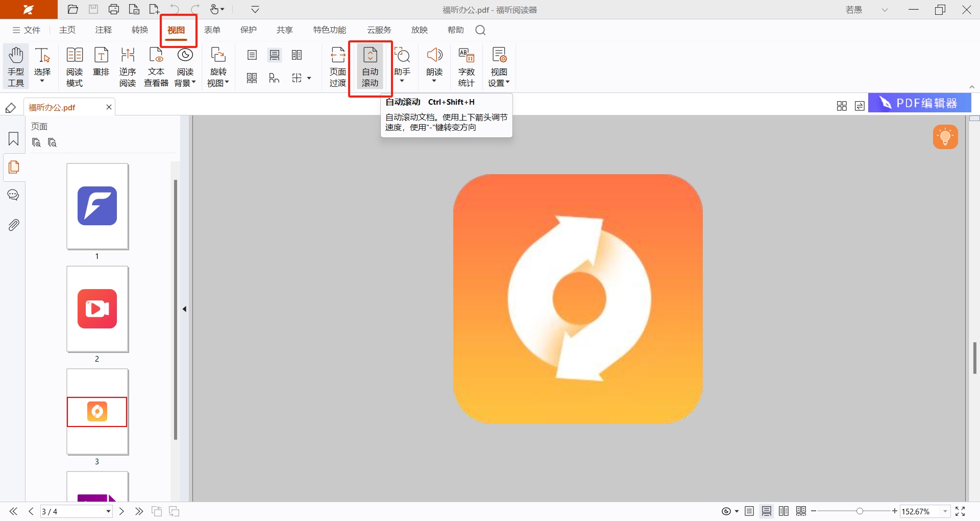Click the zoom slider handle

(x=860, y=511)
